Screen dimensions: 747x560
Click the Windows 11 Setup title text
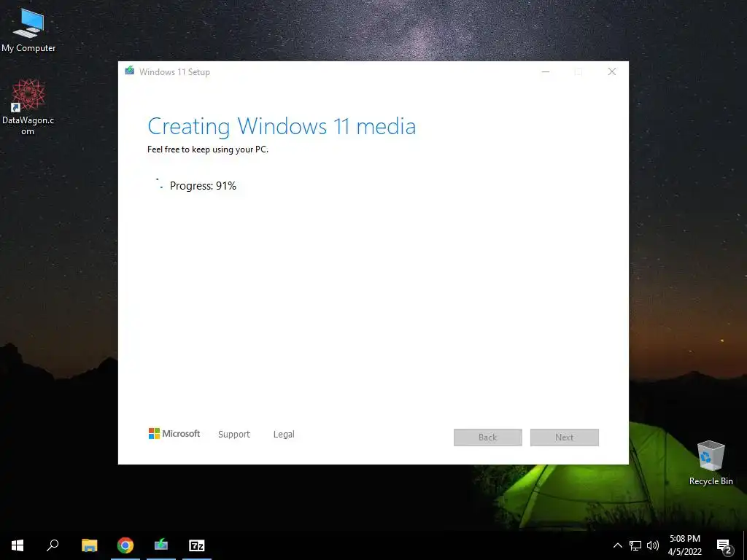(x=174, y=72)
